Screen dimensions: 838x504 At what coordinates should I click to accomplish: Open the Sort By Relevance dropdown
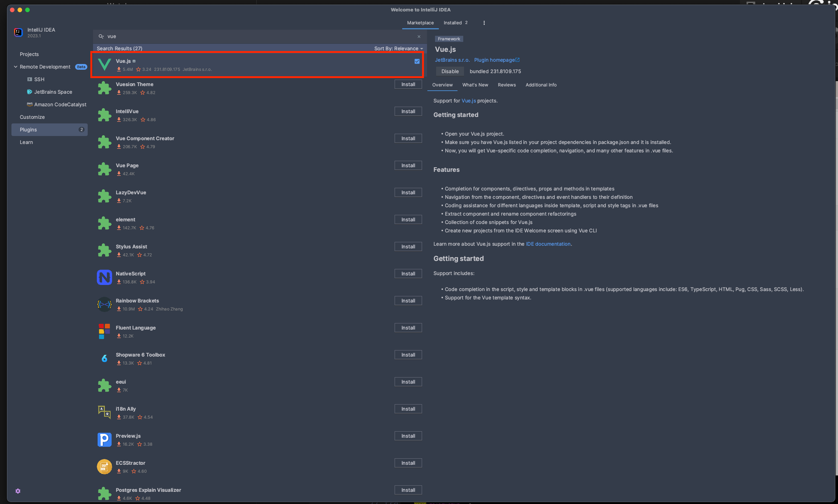pyautogui.click(x=398, y=48)
